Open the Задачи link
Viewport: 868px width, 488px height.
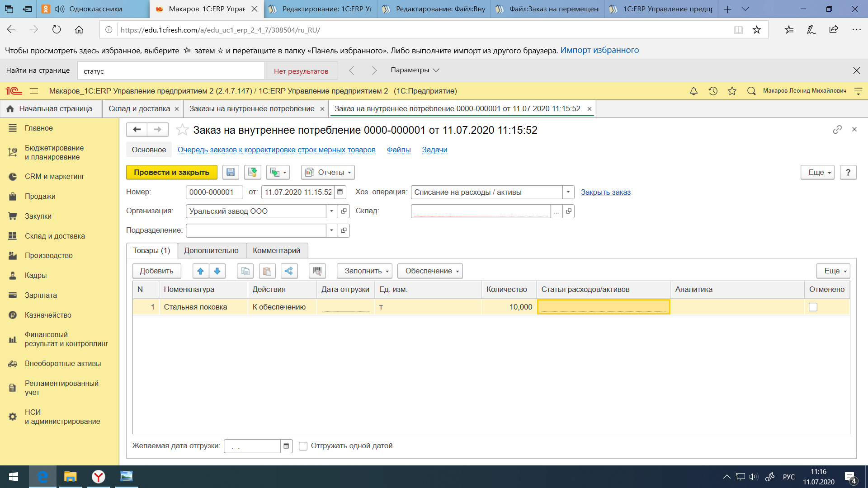pyautogui.click(x=434, y=150)
